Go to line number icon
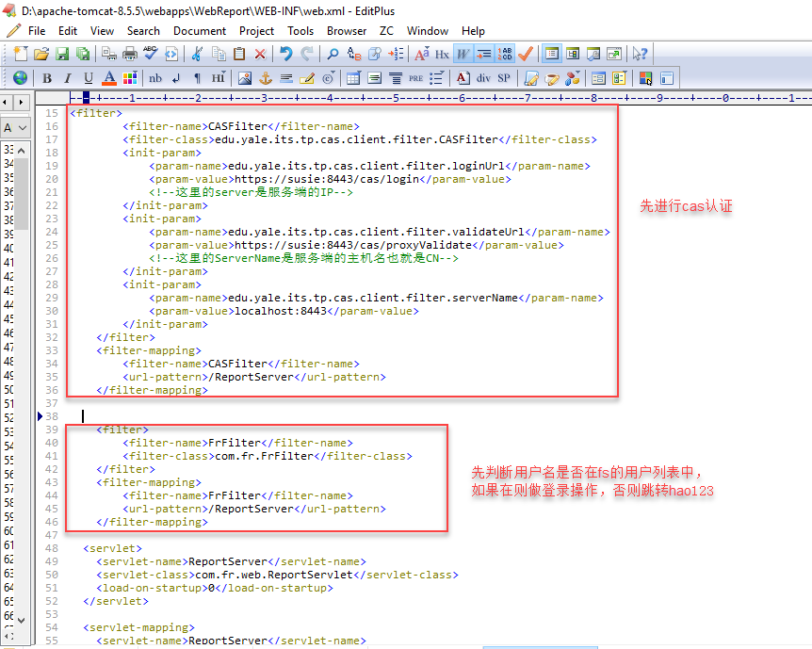This screenshot has height=649, width=812. pyautogui.click(x=396, y=54)
